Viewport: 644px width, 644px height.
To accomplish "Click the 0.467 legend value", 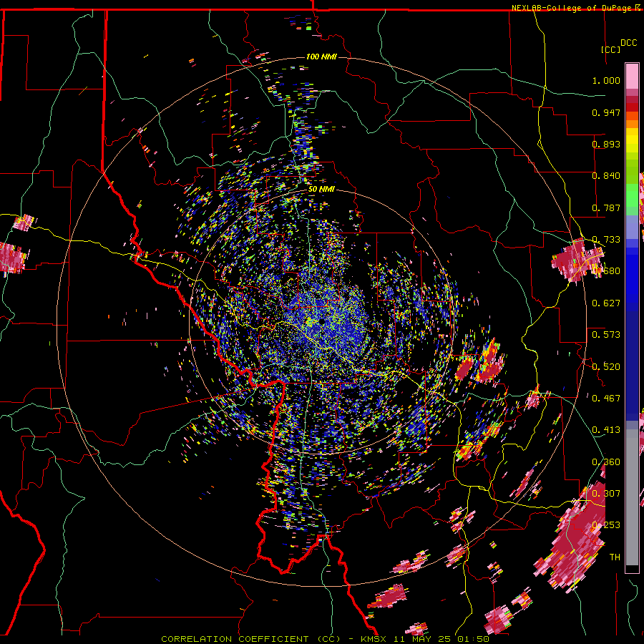I will pyautogui.click(x=606, y=398).
